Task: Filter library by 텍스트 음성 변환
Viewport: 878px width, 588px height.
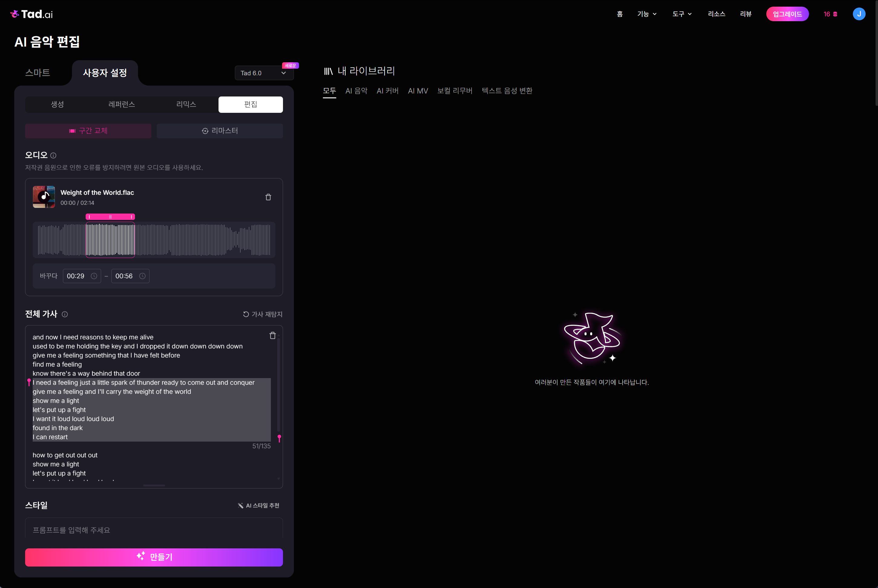Action: click(x=507, y=91)
